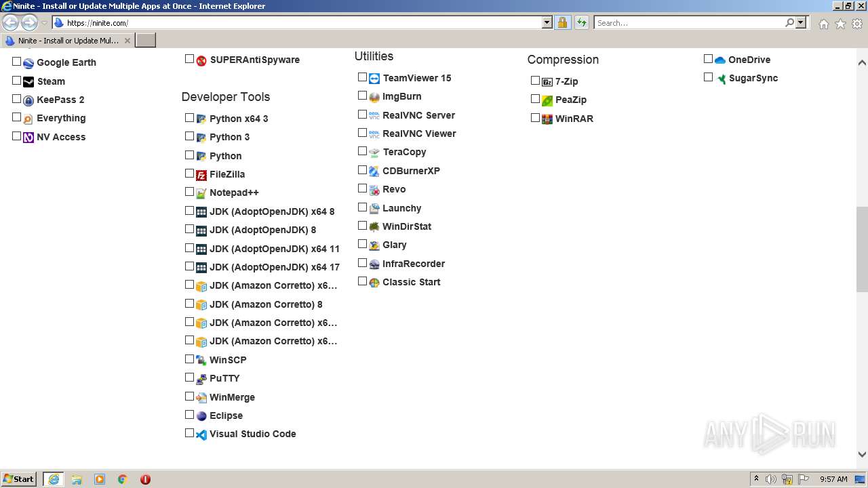This screenshot has height=488, width=868.
Task: Check the TeraCopy box
Action: [x=363, y=151]
